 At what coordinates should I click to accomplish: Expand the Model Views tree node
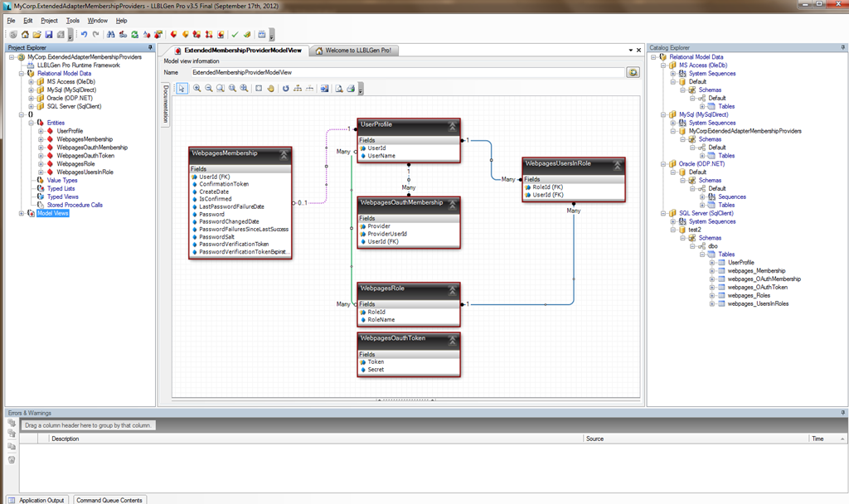(22, 213)
